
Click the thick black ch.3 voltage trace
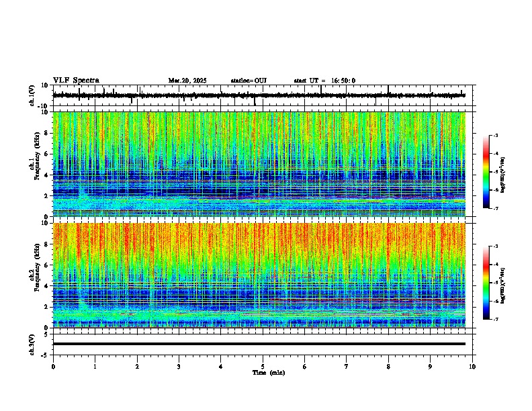[x=259, y=344]
